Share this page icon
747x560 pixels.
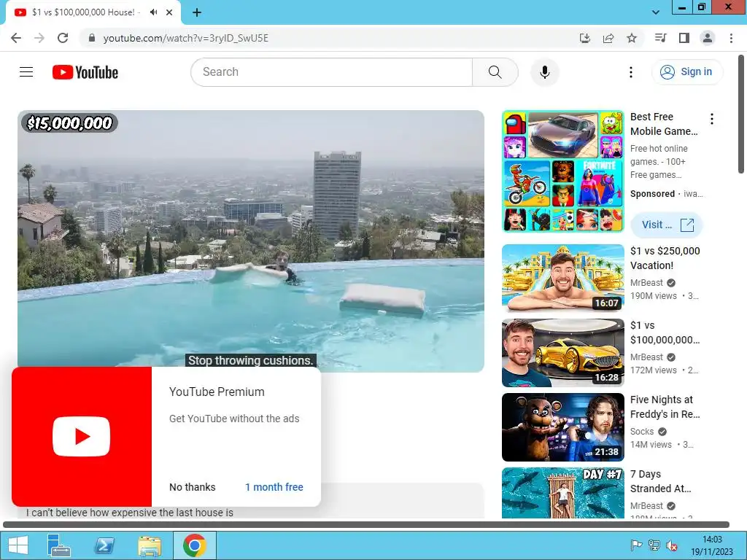608,38
